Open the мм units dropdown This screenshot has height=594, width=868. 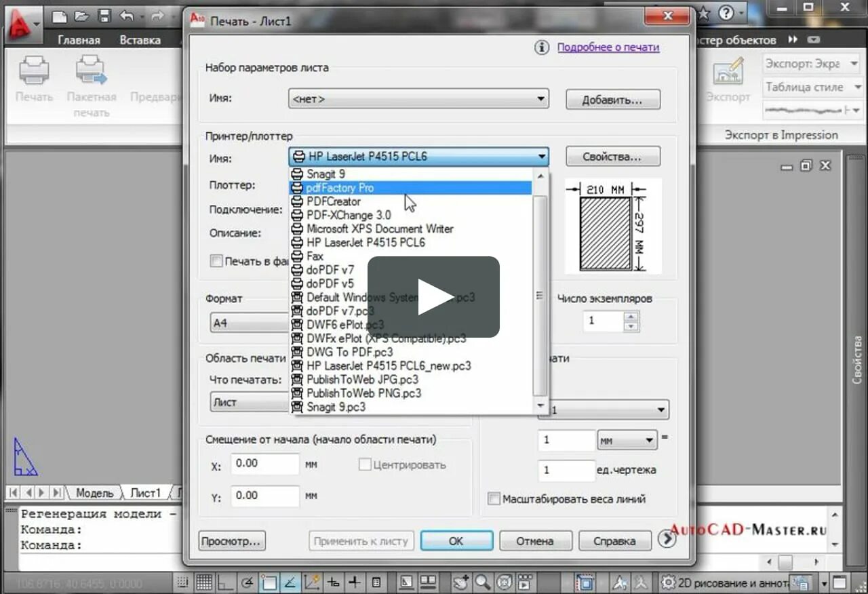pyautogui.click(x=627, y=441)
